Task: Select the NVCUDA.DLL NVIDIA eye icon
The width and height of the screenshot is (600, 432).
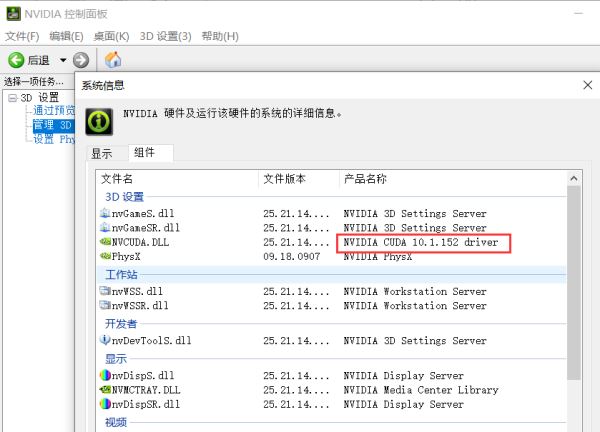Action: (x=105, y=241)
